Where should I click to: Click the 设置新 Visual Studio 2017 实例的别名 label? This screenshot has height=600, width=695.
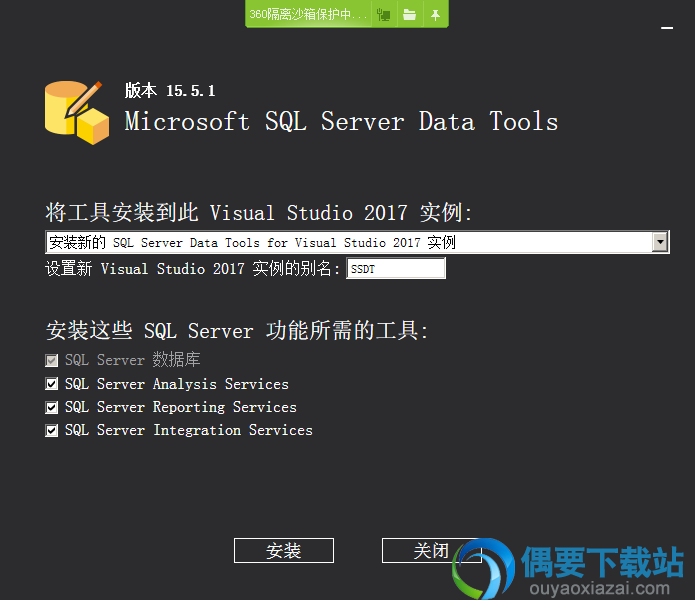point(192,269)
